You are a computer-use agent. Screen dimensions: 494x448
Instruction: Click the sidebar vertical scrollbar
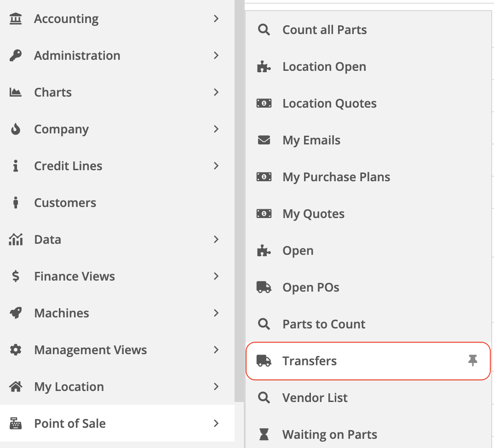pos(239,184)
